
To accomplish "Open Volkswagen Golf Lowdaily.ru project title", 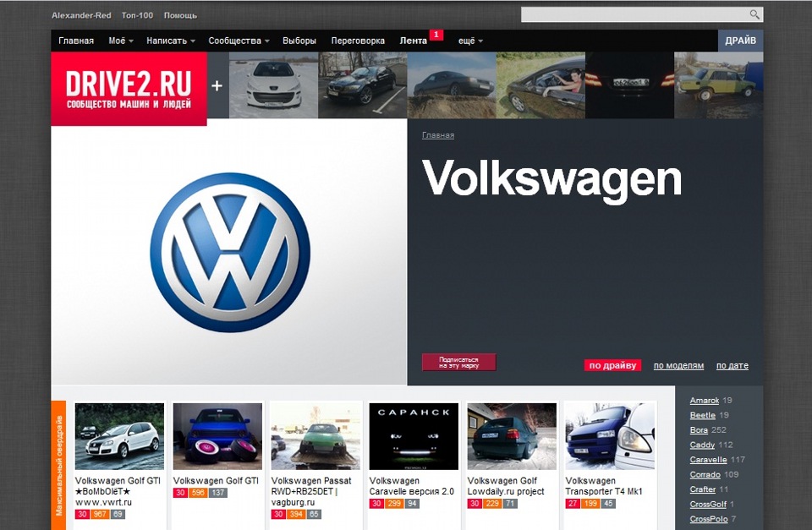I will pyautogui.click(x=506, y=486).
